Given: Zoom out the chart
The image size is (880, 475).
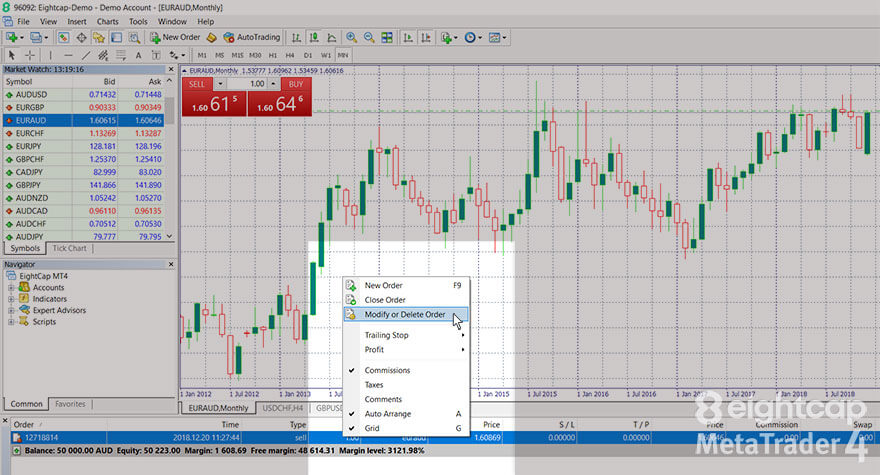Looking at the screenshot, I should coord(369,38).
